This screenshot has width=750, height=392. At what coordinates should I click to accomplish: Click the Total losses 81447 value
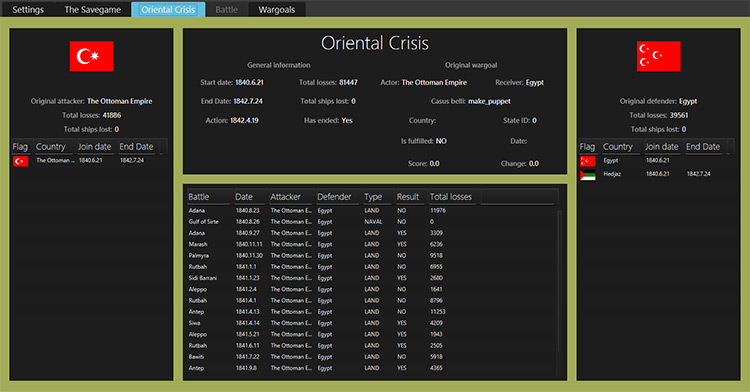coord(348,83)
